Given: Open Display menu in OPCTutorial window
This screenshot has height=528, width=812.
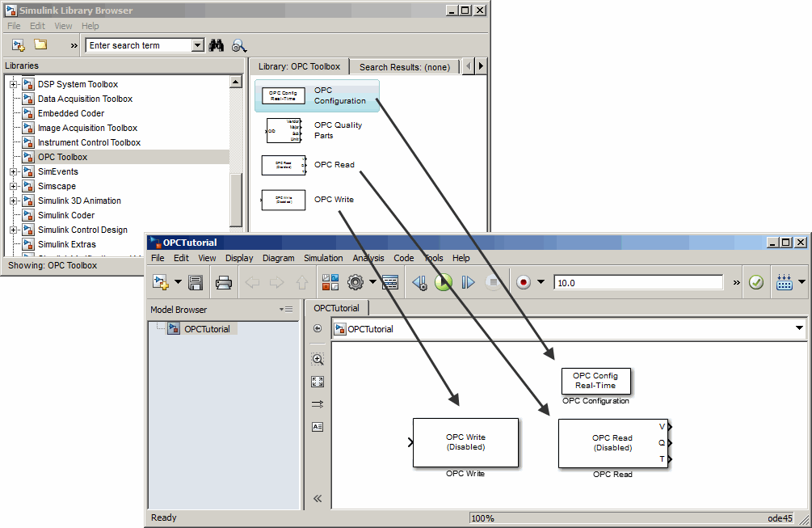Looking at the screenshot, I should point(239,258).
